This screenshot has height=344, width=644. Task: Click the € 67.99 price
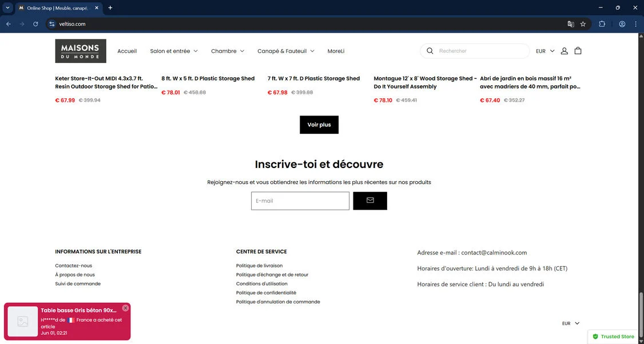point(65,100)
